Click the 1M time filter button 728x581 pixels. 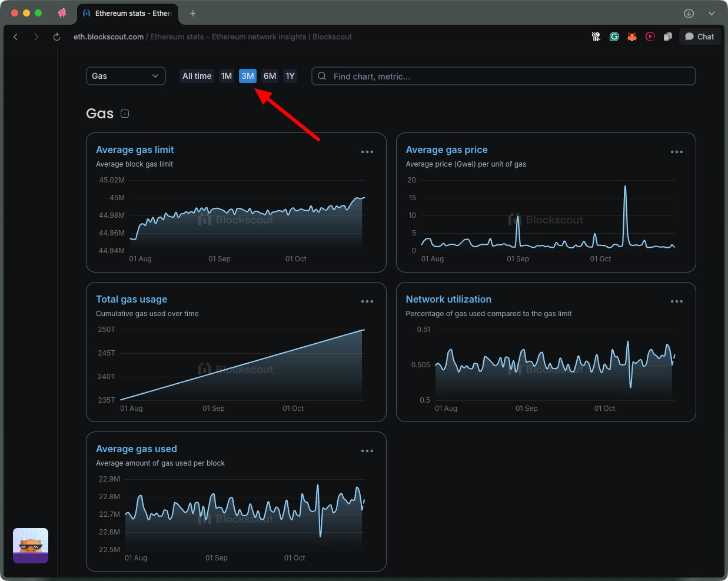click(x=227, y=76)
